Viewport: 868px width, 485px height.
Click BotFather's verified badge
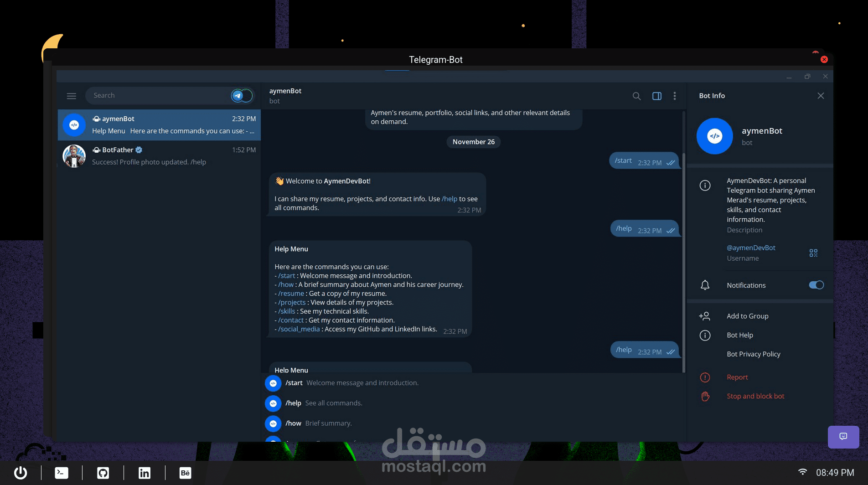(x=139, y=150)
